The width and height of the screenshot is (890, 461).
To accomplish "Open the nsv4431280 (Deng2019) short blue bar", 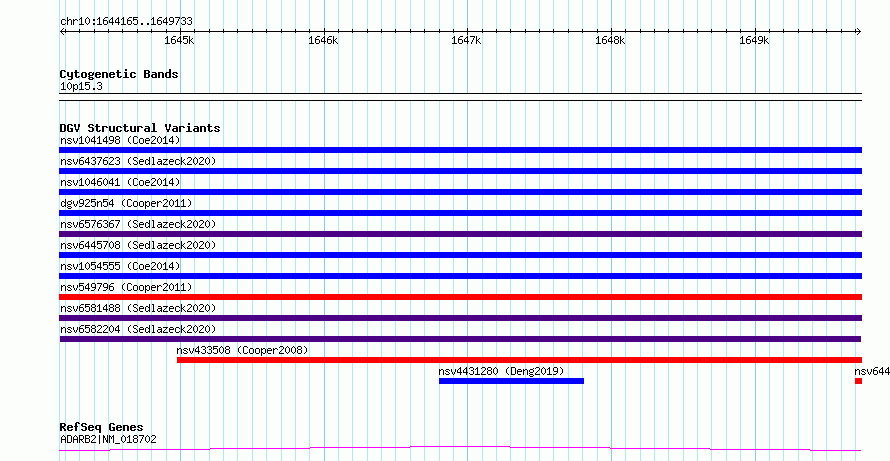I will click(511, 381).
